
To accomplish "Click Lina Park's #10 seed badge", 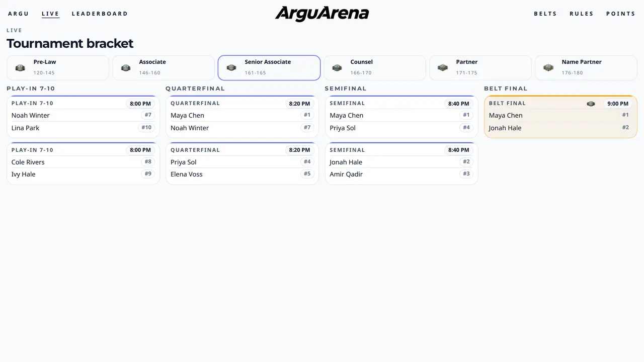I will (x=146, y=128).
